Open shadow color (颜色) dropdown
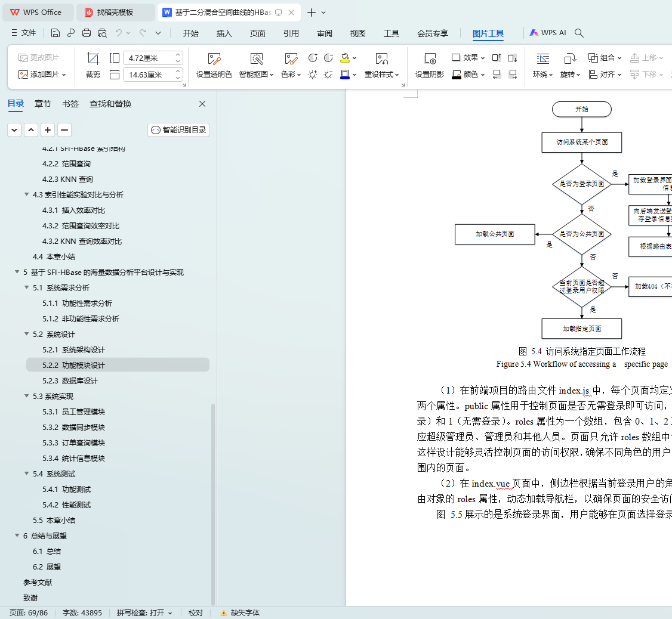This screenshot has height=619, width=672. (468, 75)
